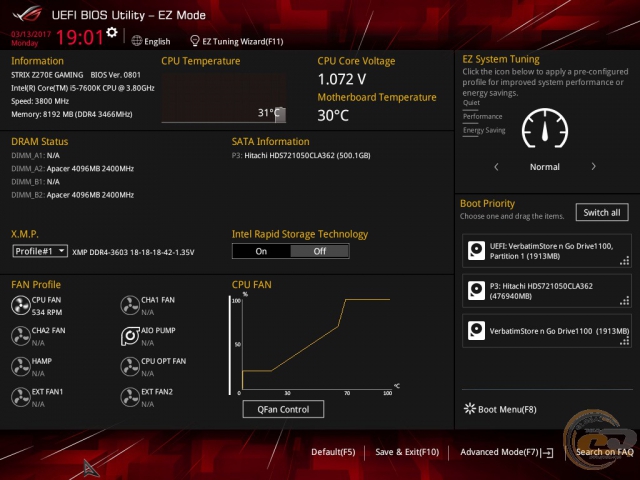Click STRIX Z270E GAMING model text
Image resolution: width=640 pixels, height=480 pixels.
[x=47, y=75]
